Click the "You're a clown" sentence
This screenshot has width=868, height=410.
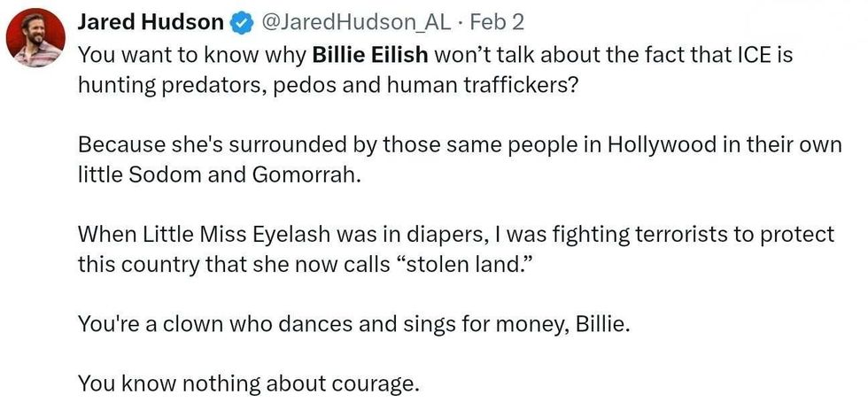pyautogui.click(x=353, y=325)
